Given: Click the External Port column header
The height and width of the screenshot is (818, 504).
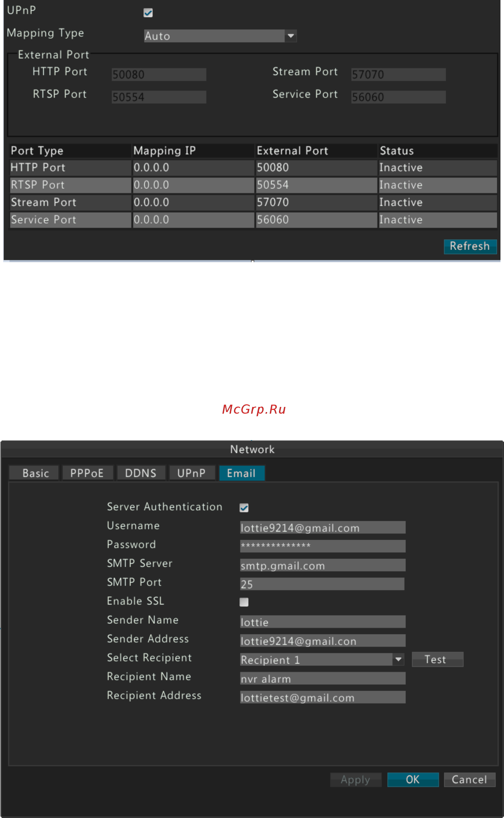Looking at the screenshot, I should (316, 151).
